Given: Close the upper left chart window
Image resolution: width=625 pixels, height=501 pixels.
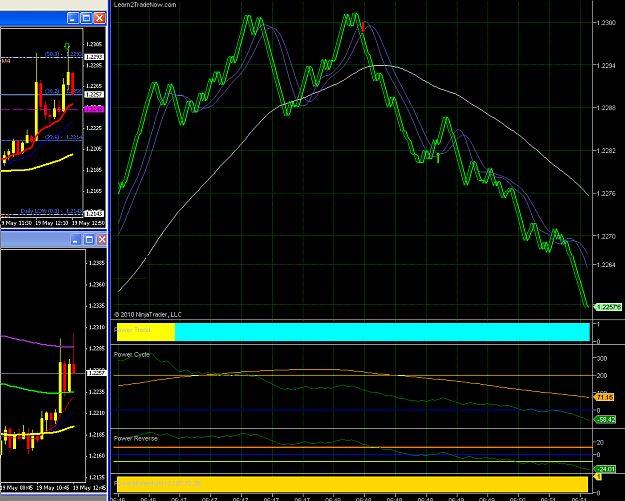Looking at the screenshot, I should coord(99,18).
